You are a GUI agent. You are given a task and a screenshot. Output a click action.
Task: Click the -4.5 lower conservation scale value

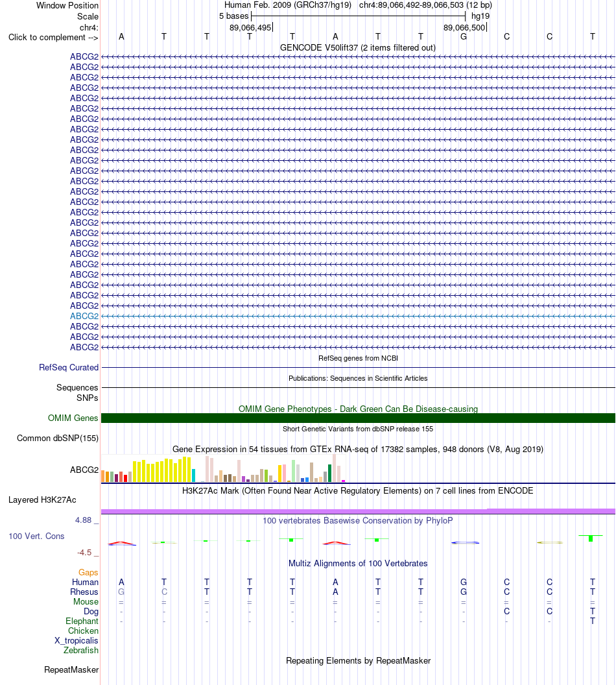point(85,553)
